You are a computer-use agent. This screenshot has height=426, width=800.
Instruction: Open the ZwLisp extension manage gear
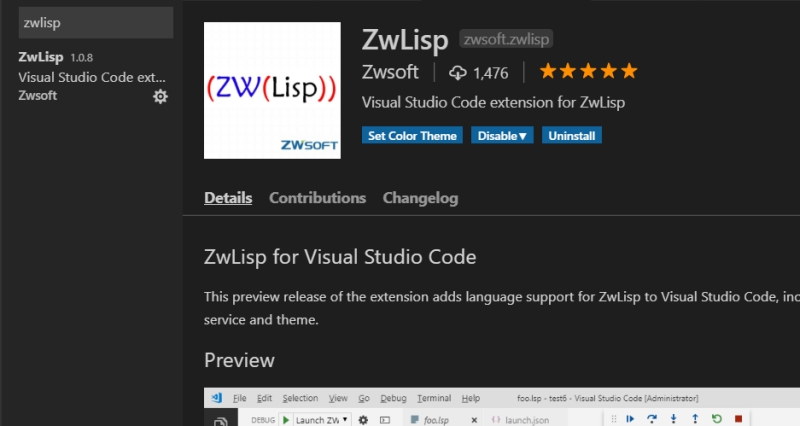click(160, 96)
